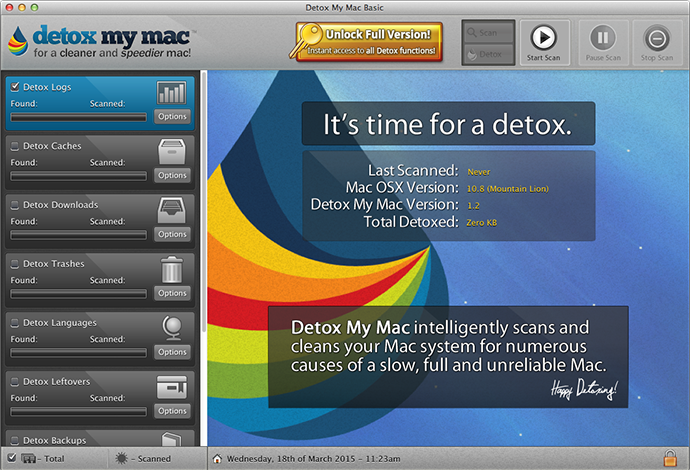Click the "10.8 (Mountain Lion)" version value
The height and width of the screenshot is (470, 690).
508,189
